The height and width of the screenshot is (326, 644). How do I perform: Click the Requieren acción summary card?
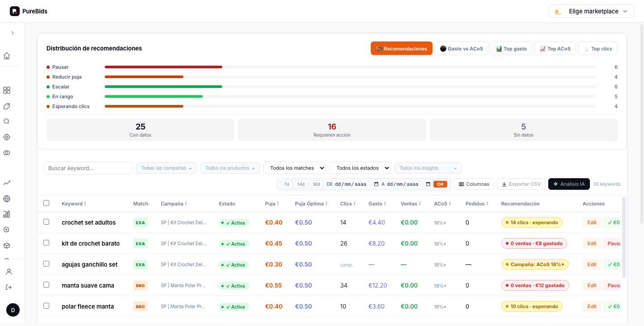pyautogui.click(x=332, y=130)
